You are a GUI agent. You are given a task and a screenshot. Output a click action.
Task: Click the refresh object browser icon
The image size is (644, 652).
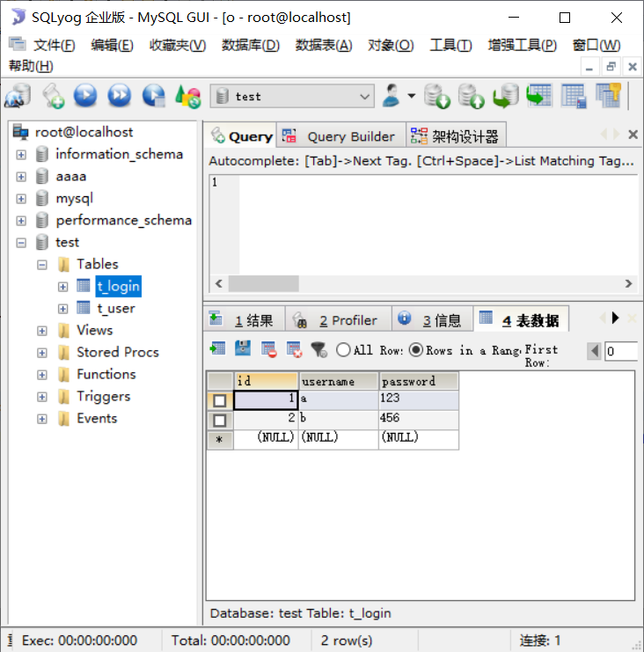pos(188,96)
